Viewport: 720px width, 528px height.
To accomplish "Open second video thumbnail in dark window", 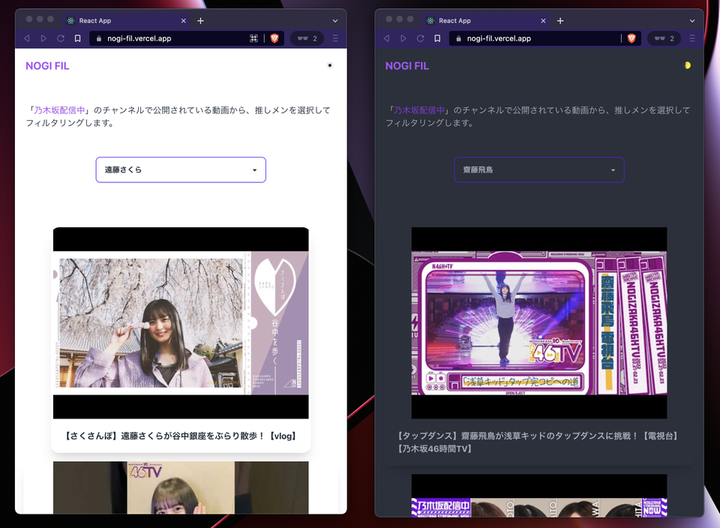I will tap(539, 495).
